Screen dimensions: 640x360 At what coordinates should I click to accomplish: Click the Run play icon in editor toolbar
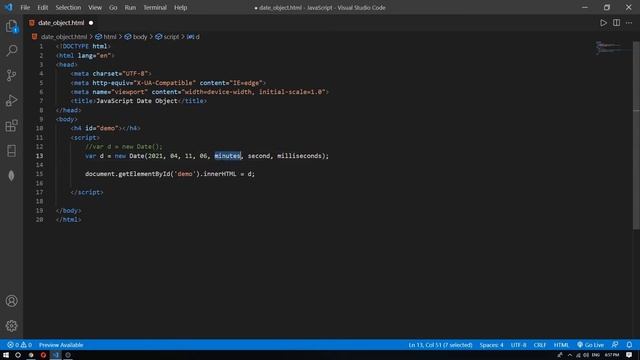603,23
